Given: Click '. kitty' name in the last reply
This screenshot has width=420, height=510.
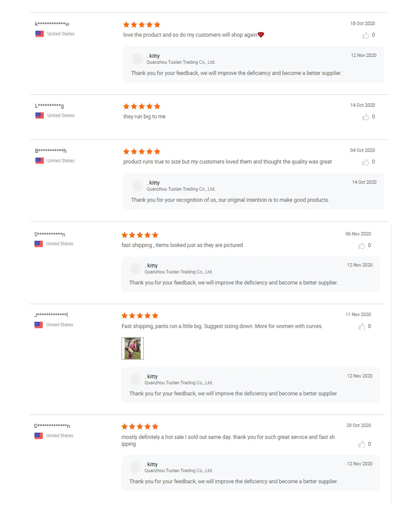Looking at the screenshot, I should (151, 464).
